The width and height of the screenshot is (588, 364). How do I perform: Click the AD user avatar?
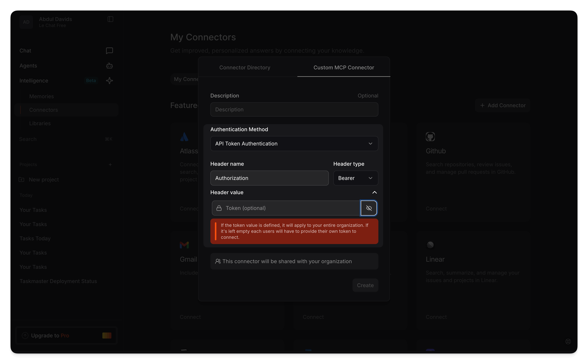[x=26, y=22]
